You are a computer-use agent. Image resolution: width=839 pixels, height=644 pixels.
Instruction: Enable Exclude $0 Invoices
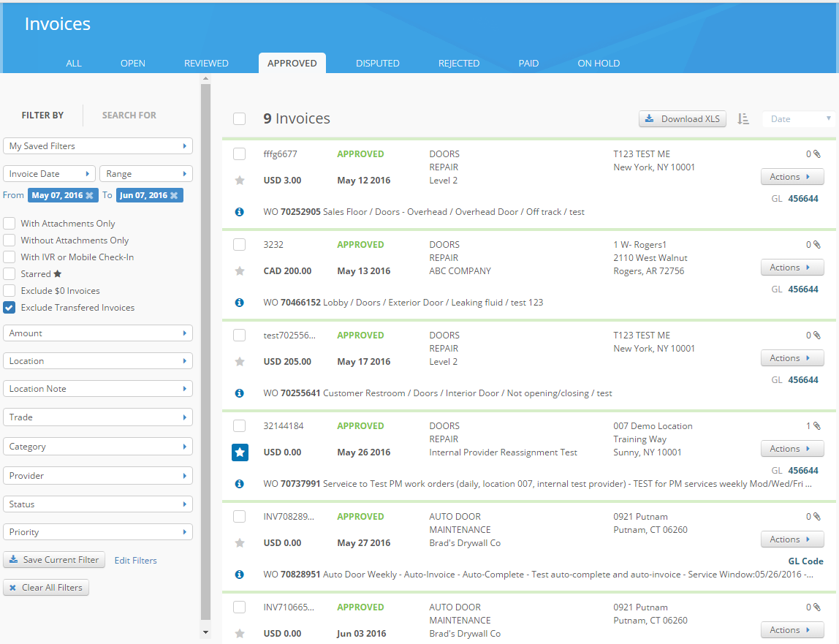point(9,291)
